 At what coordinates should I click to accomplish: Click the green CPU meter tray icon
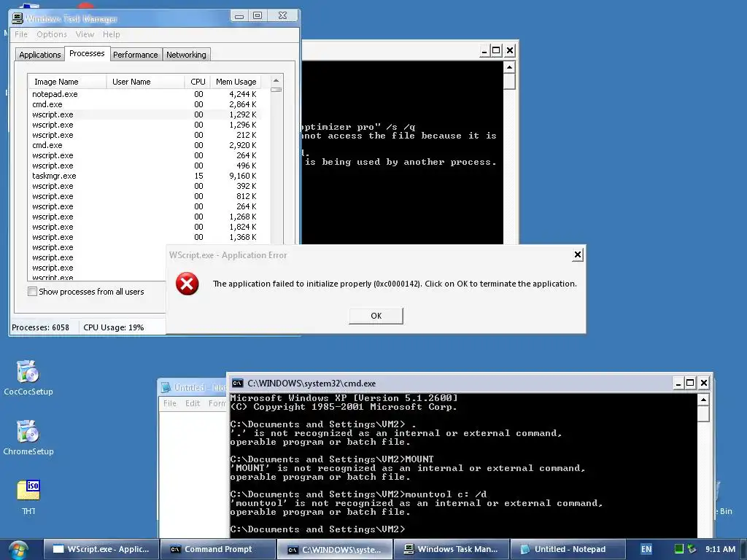tap(679, 548)
